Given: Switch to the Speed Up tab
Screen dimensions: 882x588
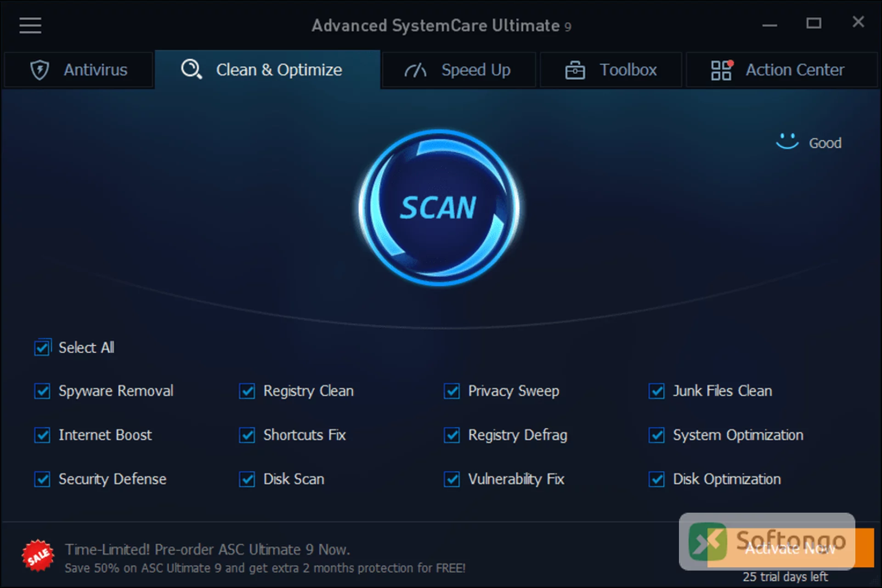Looking at the screenshot, I should [459, 70].
